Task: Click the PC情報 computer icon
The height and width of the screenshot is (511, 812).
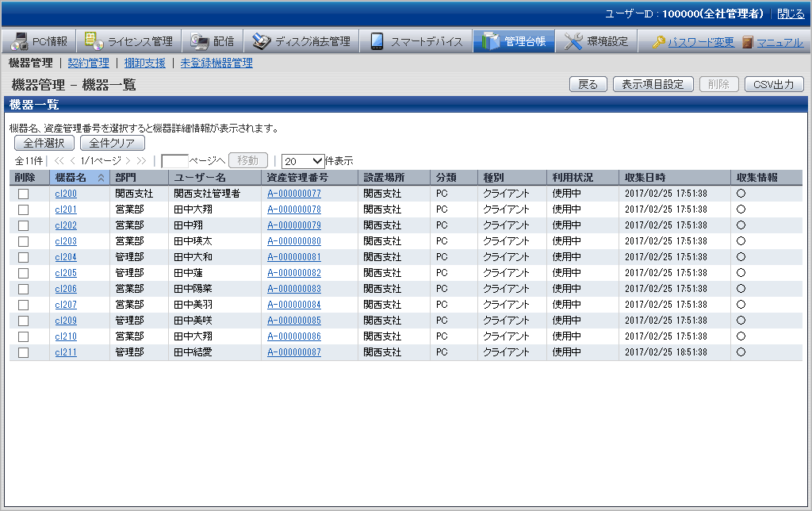Action: pos(19,42)
